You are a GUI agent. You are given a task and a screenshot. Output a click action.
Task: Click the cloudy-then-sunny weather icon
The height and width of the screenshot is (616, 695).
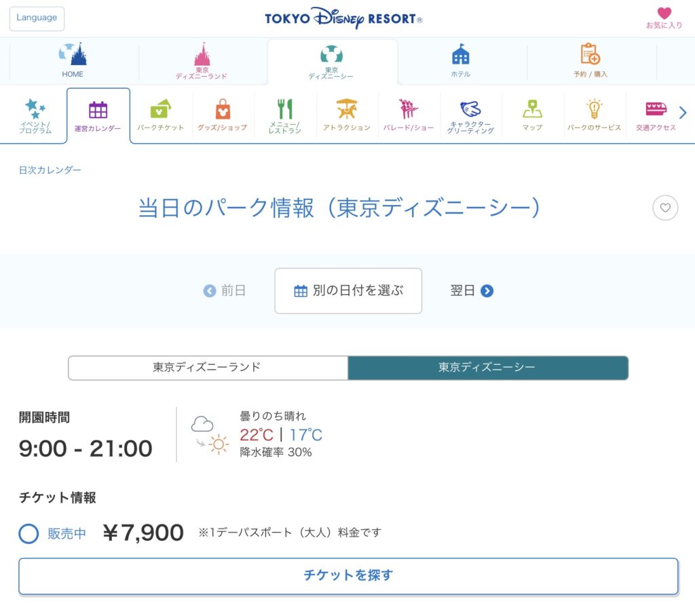[210, 436]
